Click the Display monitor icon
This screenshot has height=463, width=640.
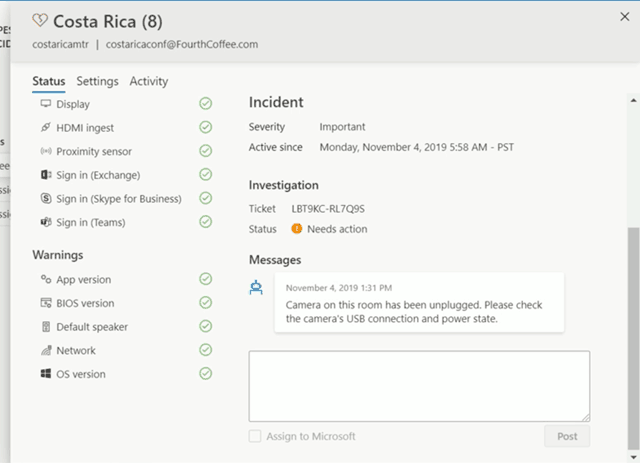click(46, 103)
